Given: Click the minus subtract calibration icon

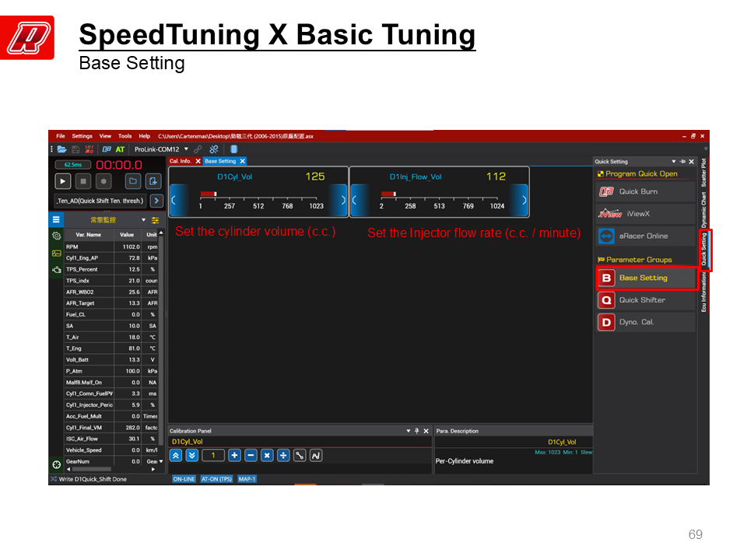Looking at the screenshot, I should pyautogui.click(x=251, y=456).
